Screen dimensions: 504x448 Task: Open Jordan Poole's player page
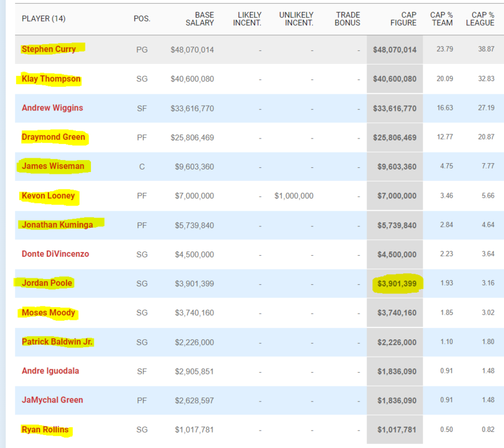[x=47, y=283]
